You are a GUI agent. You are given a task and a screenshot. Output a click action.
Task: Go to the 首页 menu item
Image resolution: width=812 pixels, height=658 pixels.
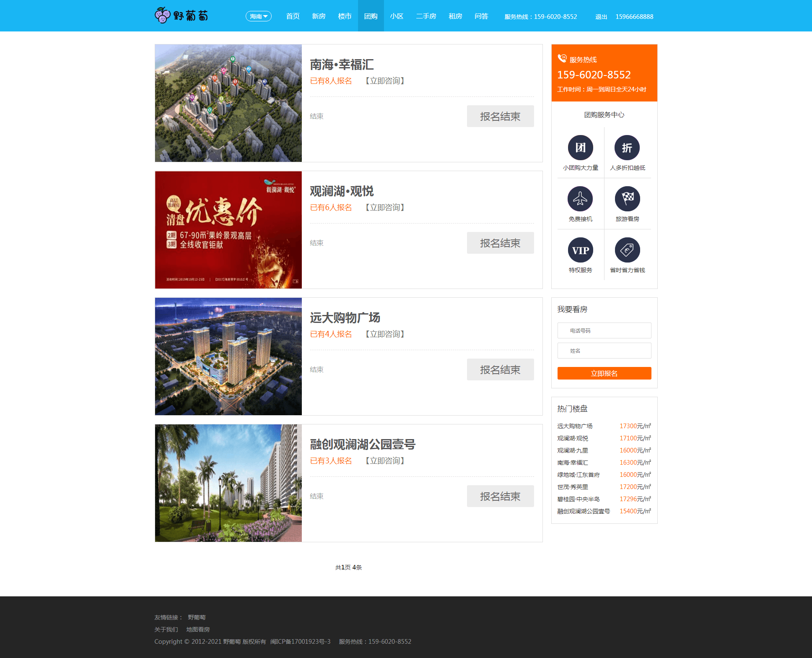[x=293, y=16]
